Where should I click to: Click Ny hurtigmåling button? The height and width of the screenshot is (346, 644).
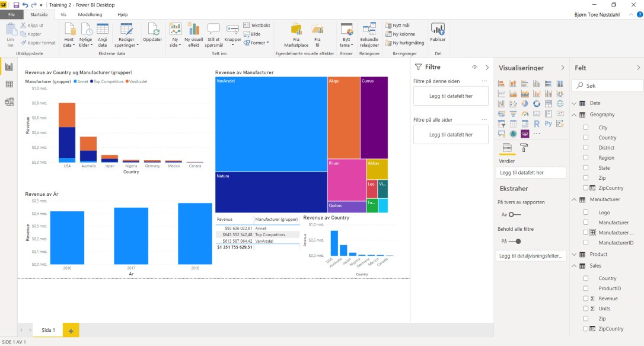(404, 43)
